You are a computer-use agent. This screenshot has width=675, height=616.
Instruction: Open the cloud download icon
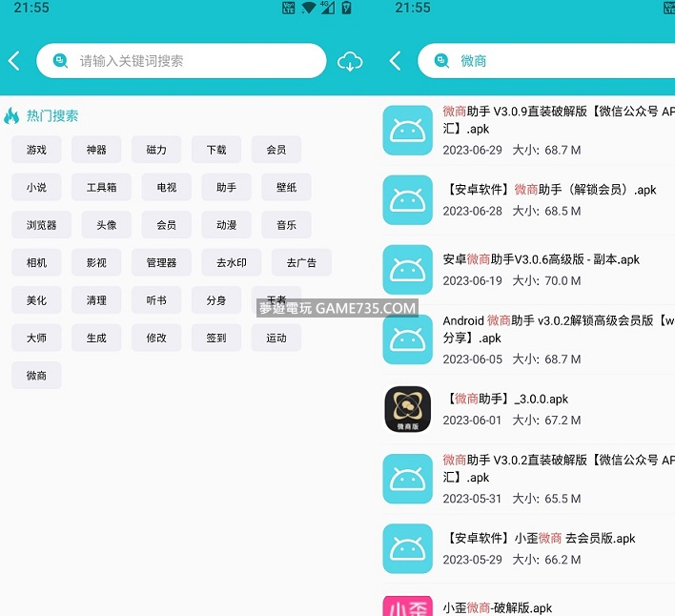[351, 62]
